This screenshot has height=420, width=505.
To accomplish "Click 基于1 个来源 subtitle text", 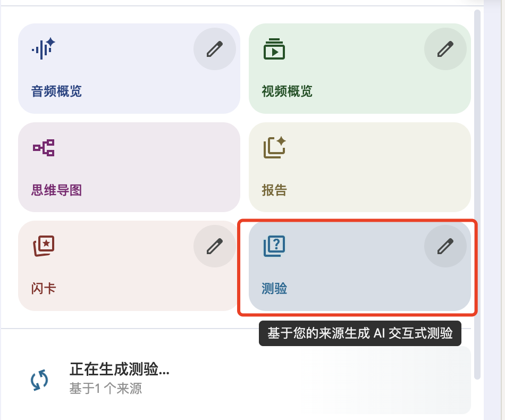I will (106, 389).
